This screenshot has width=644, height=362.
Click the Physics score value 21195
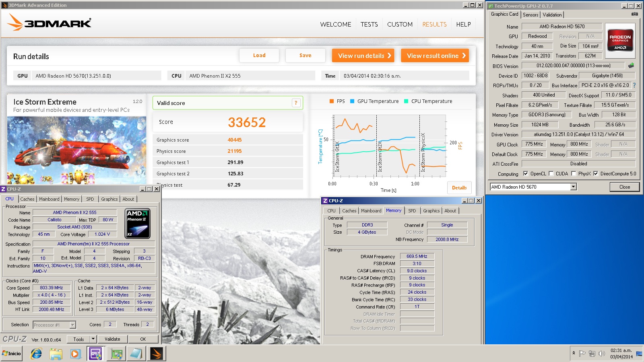[x=235, y=151]
